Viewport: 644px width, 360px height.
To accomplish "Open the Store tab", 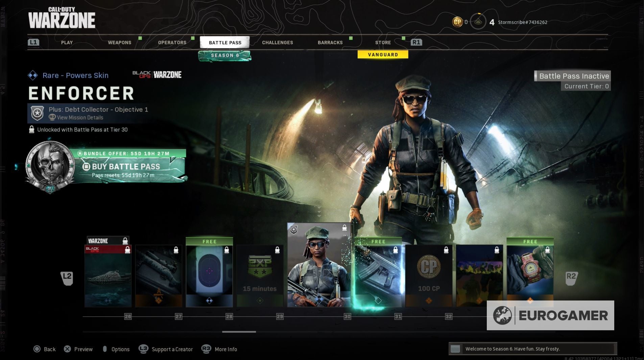I will click(x=383, y=43).
